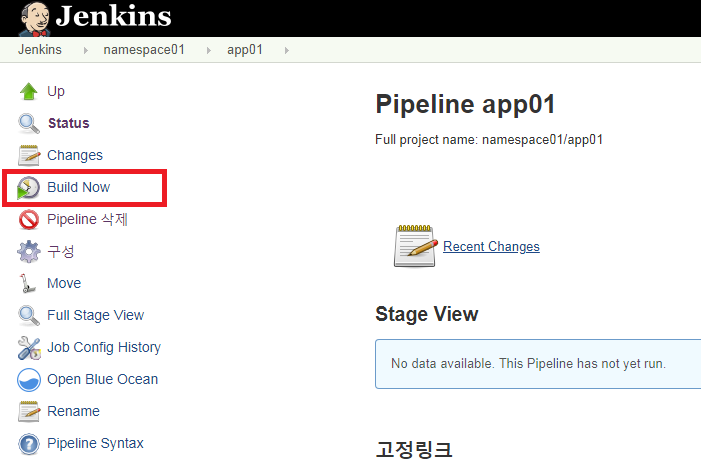The width and height of the screenshot is (701, 473).
Task: Click the 고정링크 heading
Action: pyautogui.click(x=414, y=449)
